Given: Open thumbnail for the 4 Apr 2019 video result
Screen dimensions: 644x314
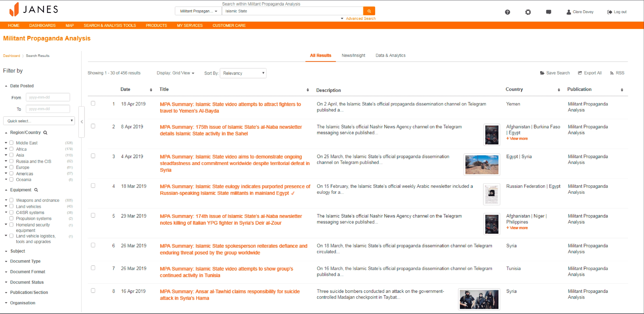Looking at the screenshot, I should [x=482, y=165].
